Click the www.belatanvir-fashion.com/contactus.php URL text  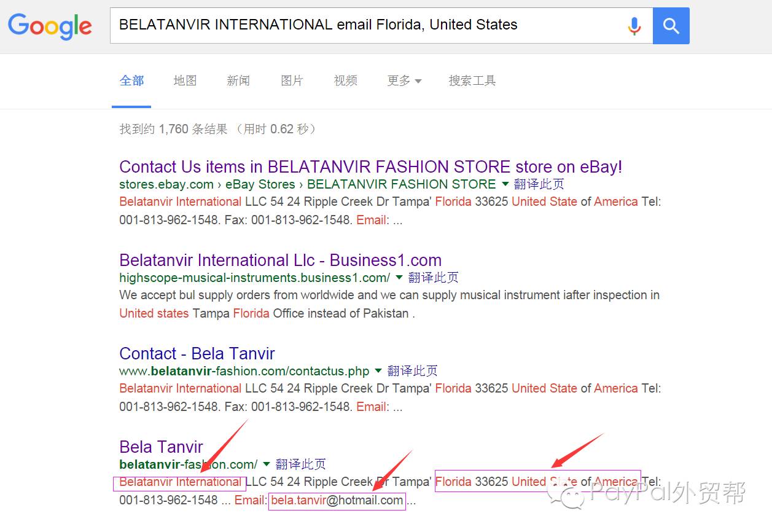pos(244,370)
